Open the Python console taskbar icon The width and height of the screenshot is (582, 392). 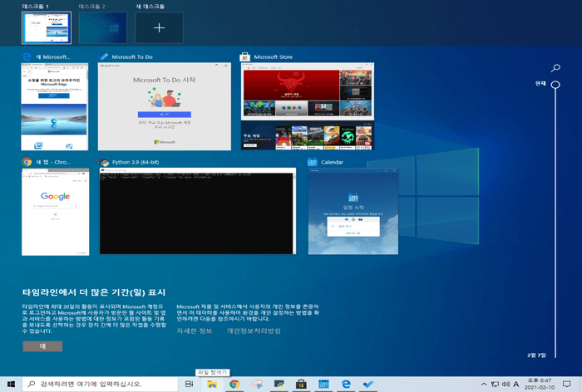pos(279,385)
